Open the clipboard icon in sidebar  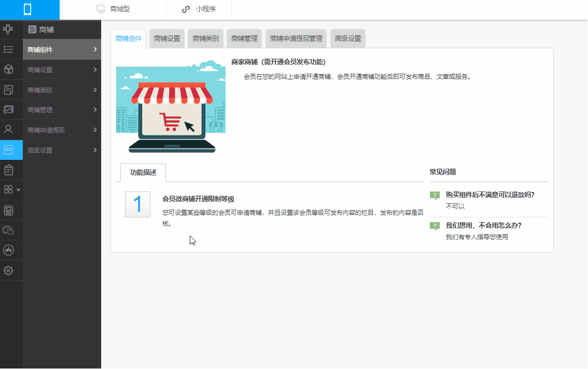(x=9, y=170)
